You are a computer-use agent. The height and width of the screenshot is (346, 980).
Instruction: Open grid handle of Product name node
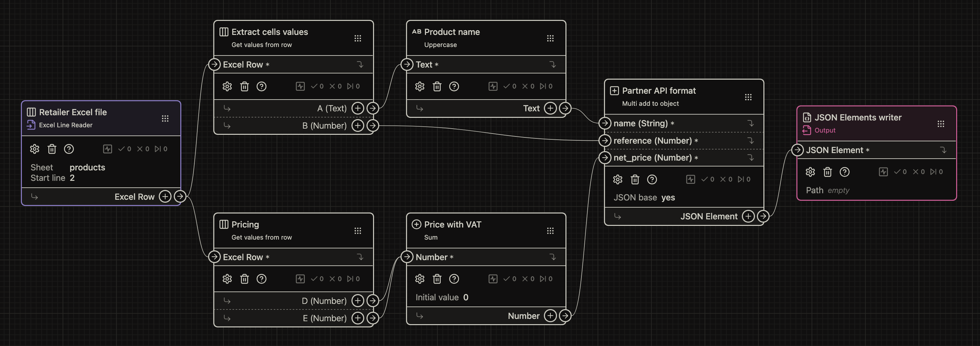pyautogui.click(x=550, y=39)
